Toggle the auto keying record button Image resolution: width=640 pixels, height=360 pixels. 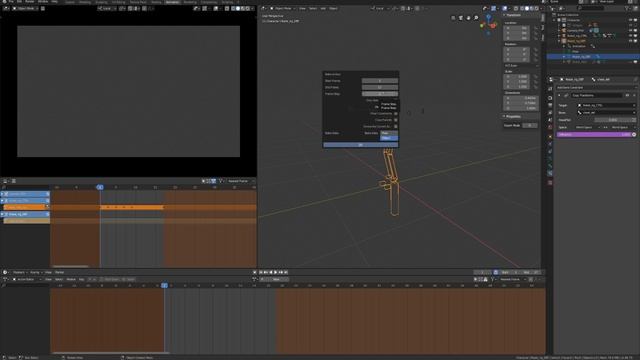tap(255, 272)
